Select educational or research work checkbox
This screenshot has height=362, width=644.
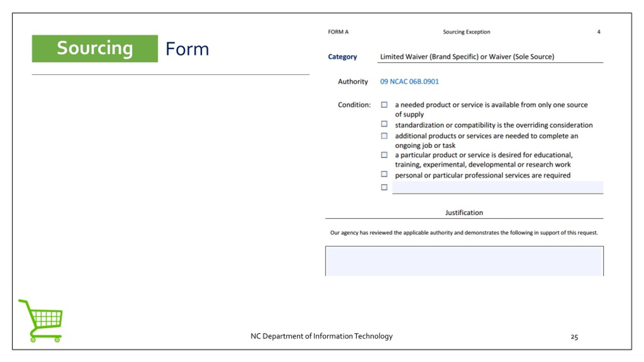click(x=384, y=155)
